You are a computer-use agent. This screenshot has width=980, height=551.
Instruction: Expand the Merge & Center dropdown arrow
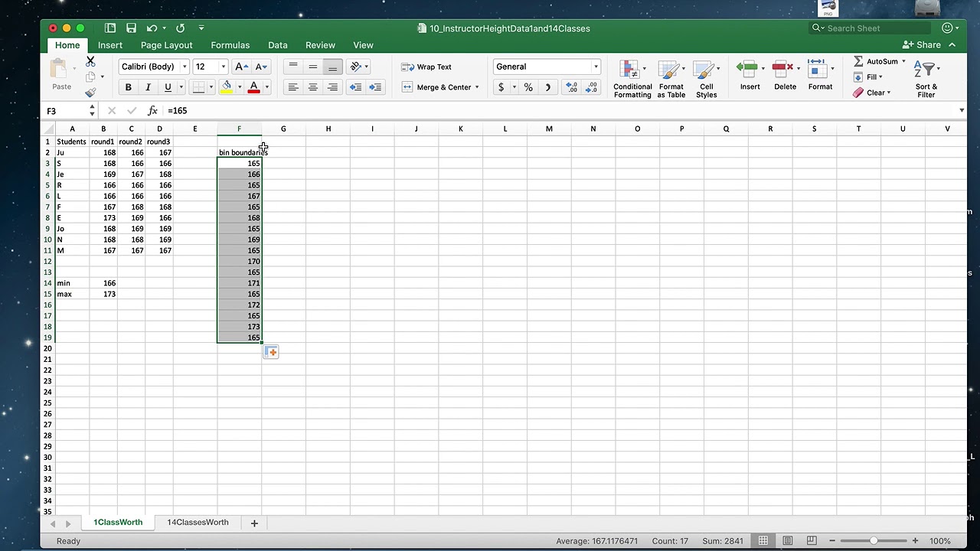pos(477,87)
